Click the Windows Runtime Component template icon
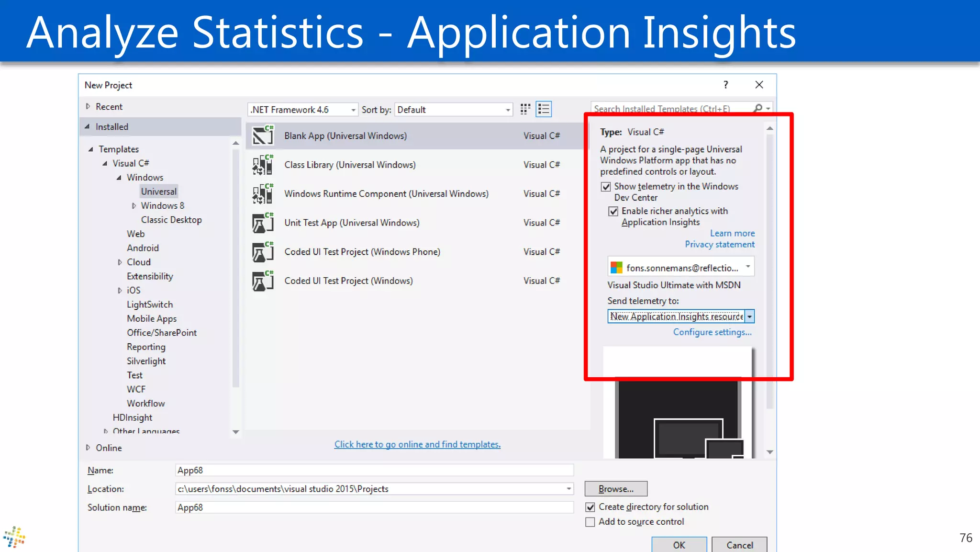980x552 pixels. coord(263,194)
